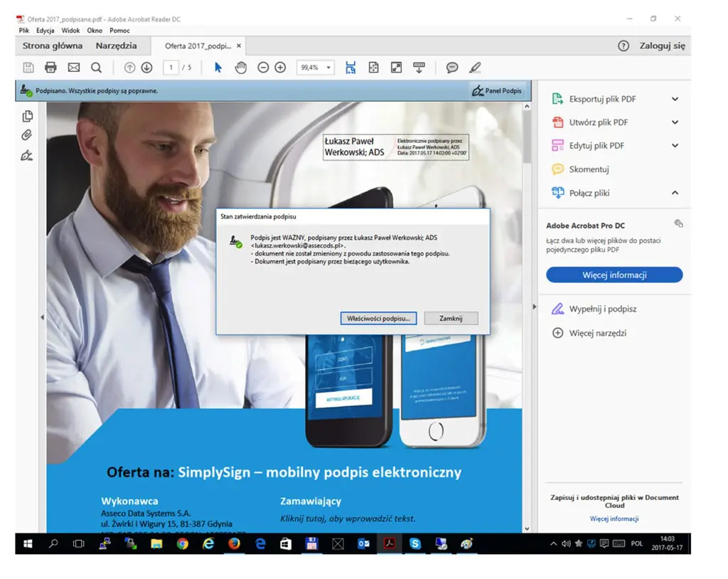The width and height of the screenshot is (728, 579).
Task: Click the page number input field
Action: click(x=171, y=68)
